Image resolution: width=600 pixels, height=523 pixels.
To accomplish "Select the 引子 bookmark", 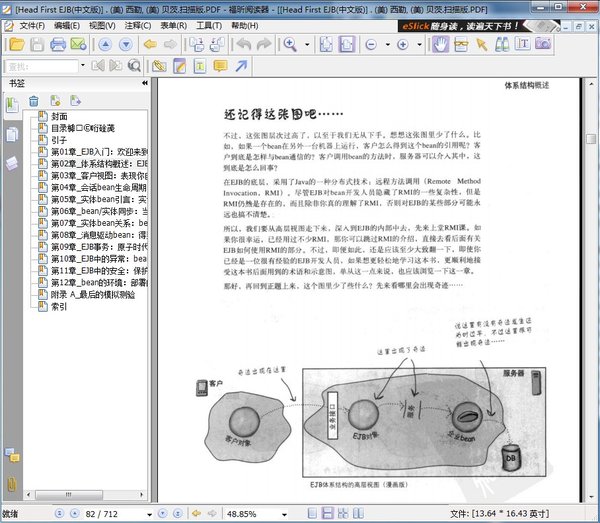I will point(59,140).
